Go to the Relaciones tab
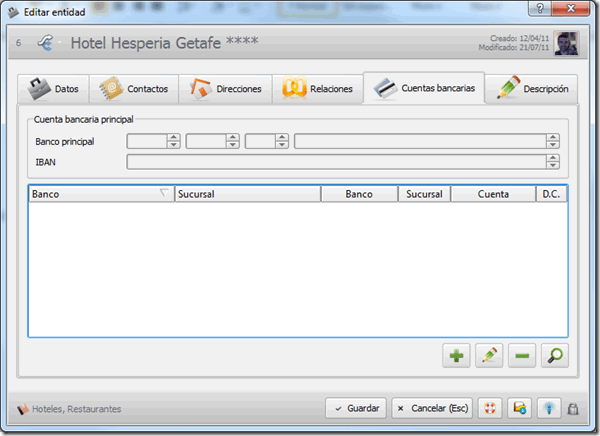The width and height of the screenshot is (600, 436). (x=318, y=89)
